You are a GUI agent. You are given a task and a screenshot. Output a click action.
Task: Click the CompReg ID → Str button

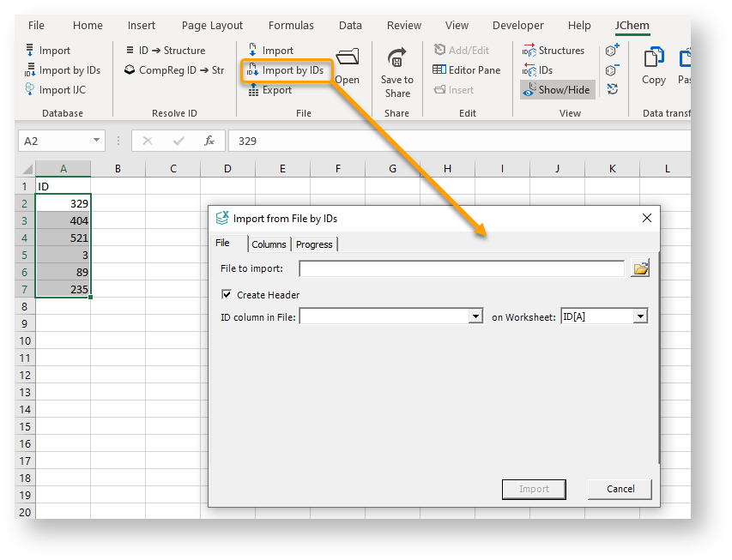(x=174, y=70)
